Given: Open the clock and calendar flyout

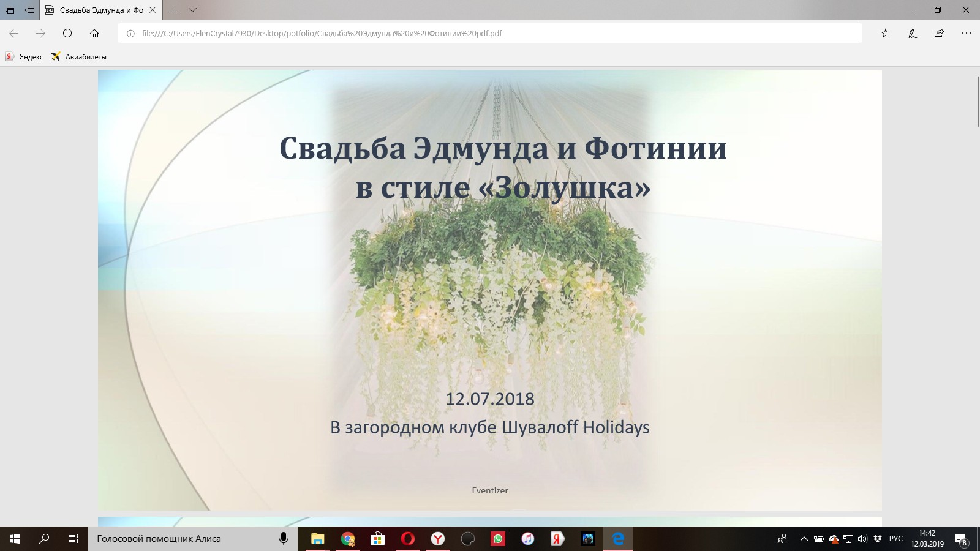Looking at the screenshot, I should 927,539.
